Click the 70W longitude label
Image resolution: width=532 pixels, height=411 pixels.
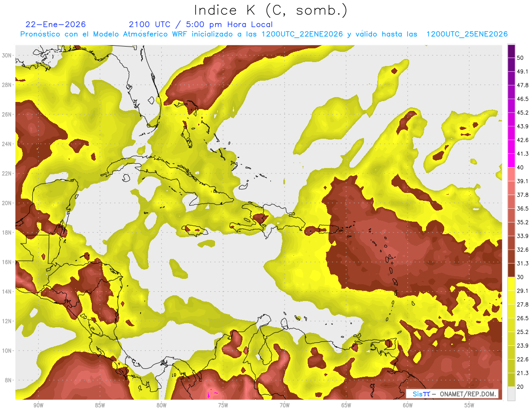[285, 406]
